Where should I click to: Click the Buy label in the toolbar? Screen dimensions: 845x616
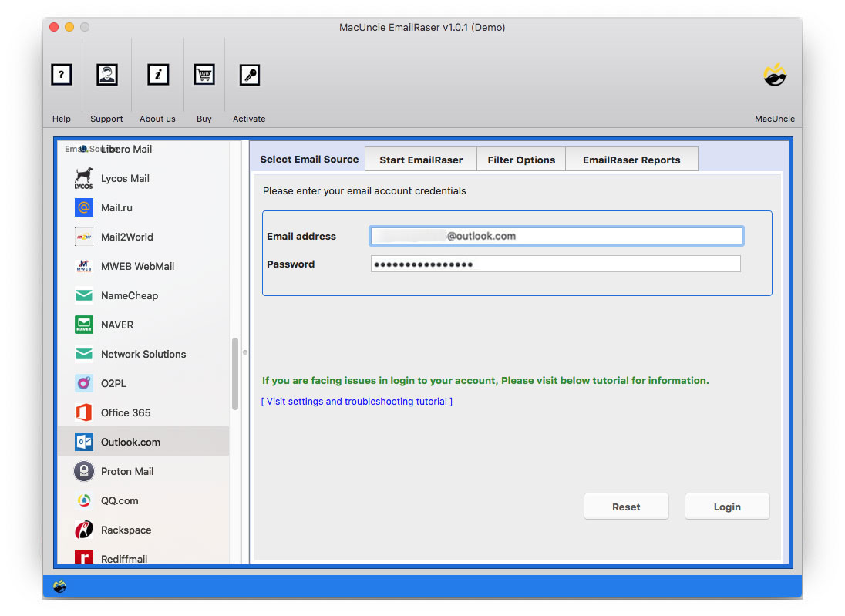tap(204, 119)
